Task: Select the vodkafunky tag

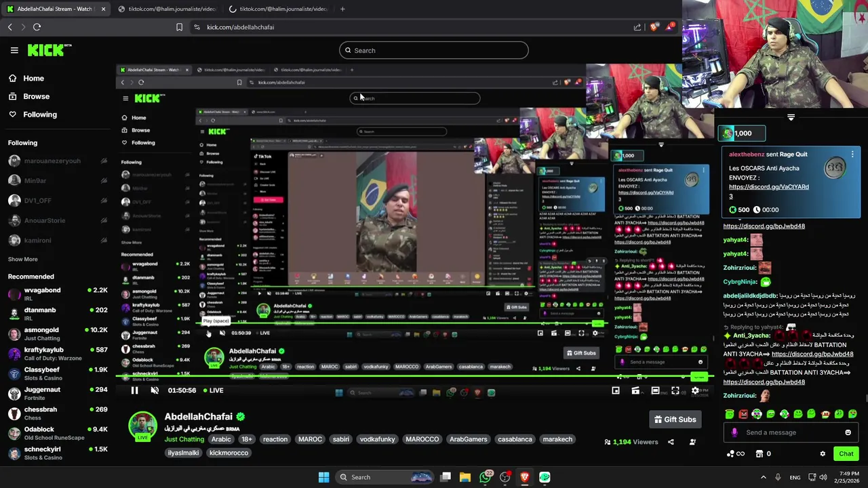Action: click(377, 439)
